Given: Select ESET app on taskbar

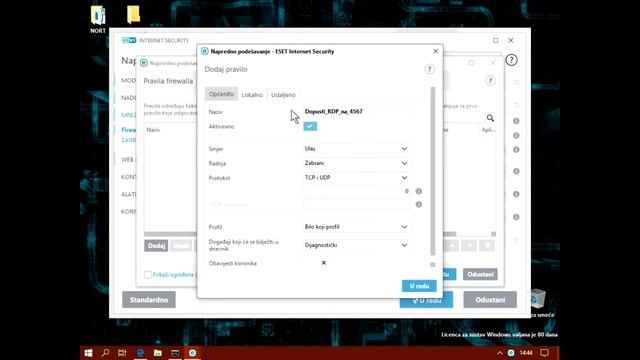Looking at the screenshot, I should click(x=193, y=353).
